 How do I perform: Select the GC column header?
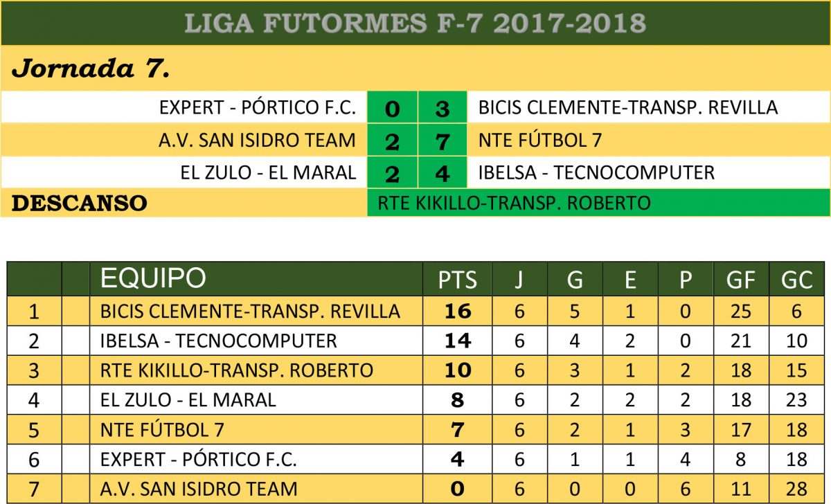(796, 280)
